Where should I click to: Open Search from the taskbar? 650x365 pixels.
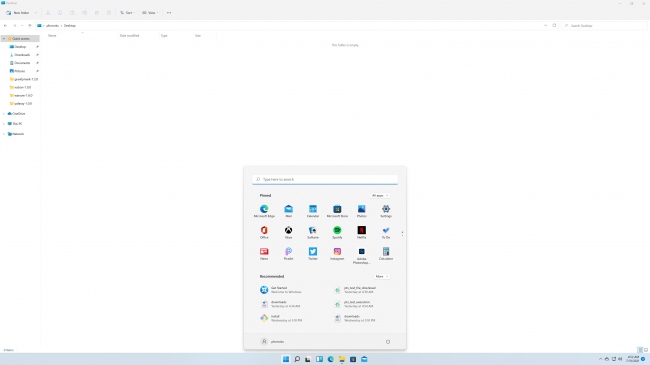297,359
